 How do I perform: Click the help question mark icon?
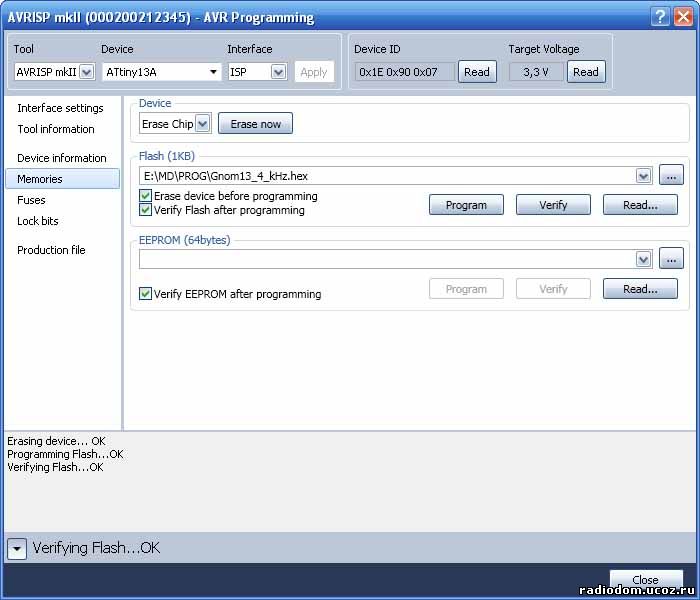[x=660, y=17]
